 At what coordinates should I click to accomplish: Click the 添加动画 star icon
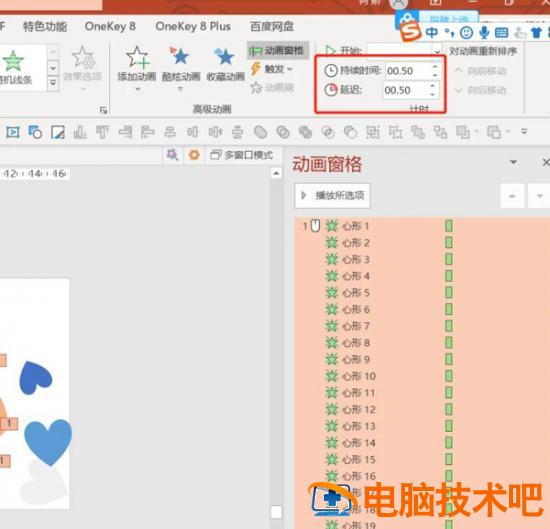point(137,57)
